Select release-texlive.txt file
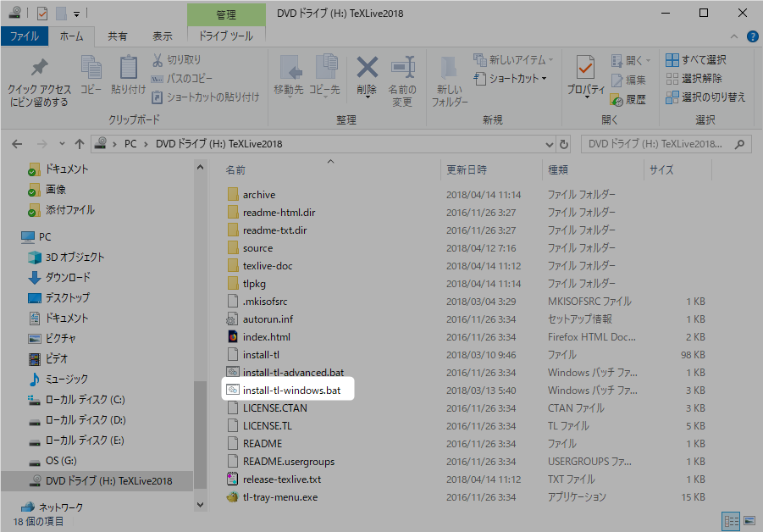This screenshot has height=532, width=763. [x=274, y=479]
